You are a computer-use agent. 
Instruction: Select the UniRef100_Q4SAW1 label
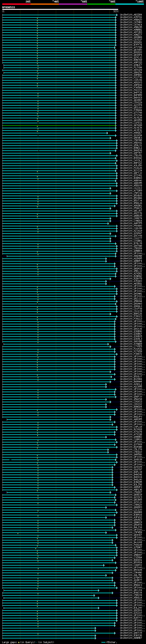pos(131,294)
